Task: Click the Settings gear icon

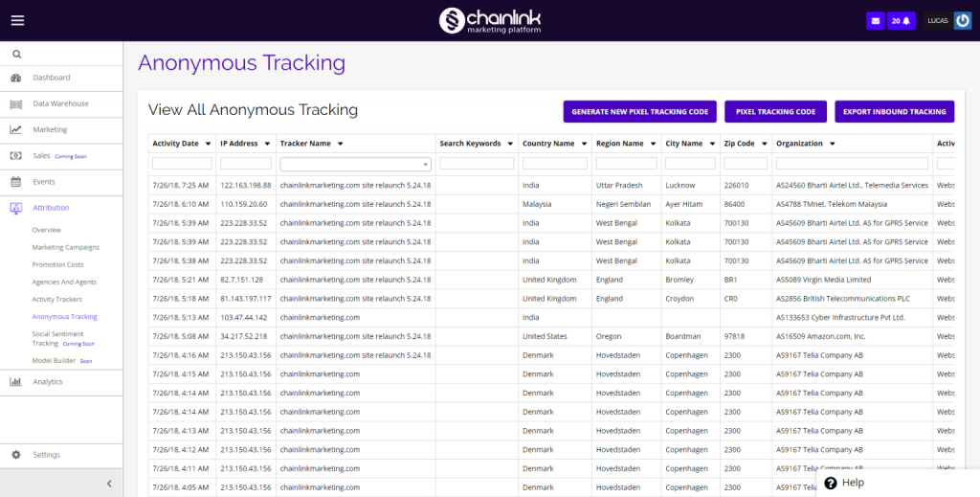Action: tap(15, 455)
